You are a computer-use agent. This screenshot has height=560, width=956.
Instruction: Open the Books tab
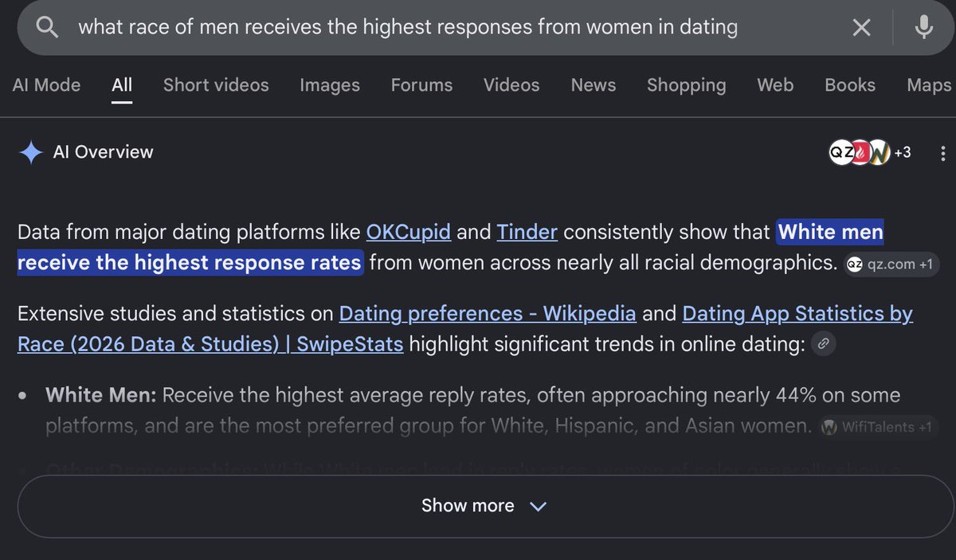(850, 85)
